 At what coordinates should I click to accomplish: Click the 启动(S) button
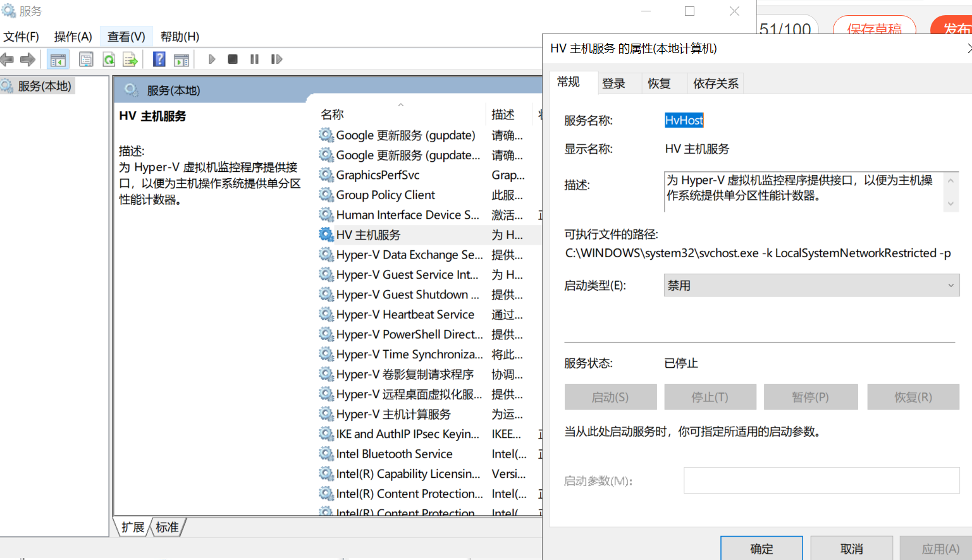click(x=610, y=397)
